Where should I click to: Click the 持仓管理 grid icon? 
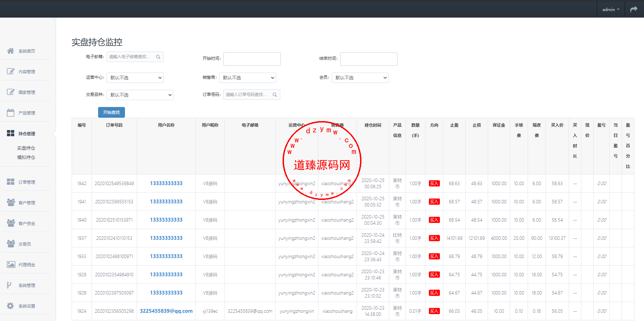[x=11, y=133]
